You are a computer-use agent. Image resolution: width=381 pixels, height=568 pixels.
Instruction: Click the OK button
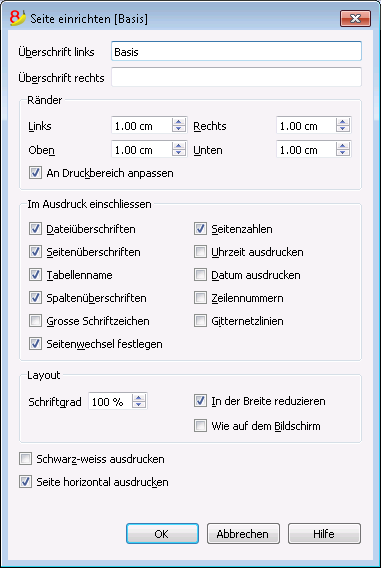coord(162,534)
